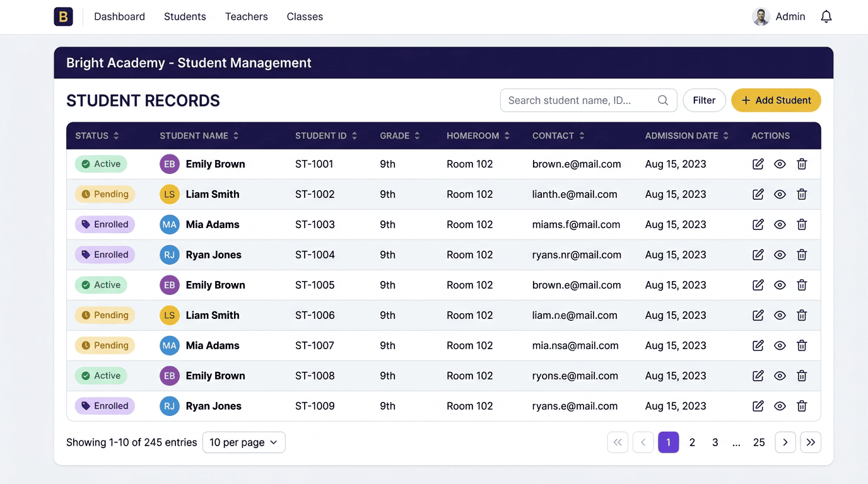Delete the ST-1002 Liam Smith record
The width and height of the screenshot is (868, 484).
pos(802,194)
